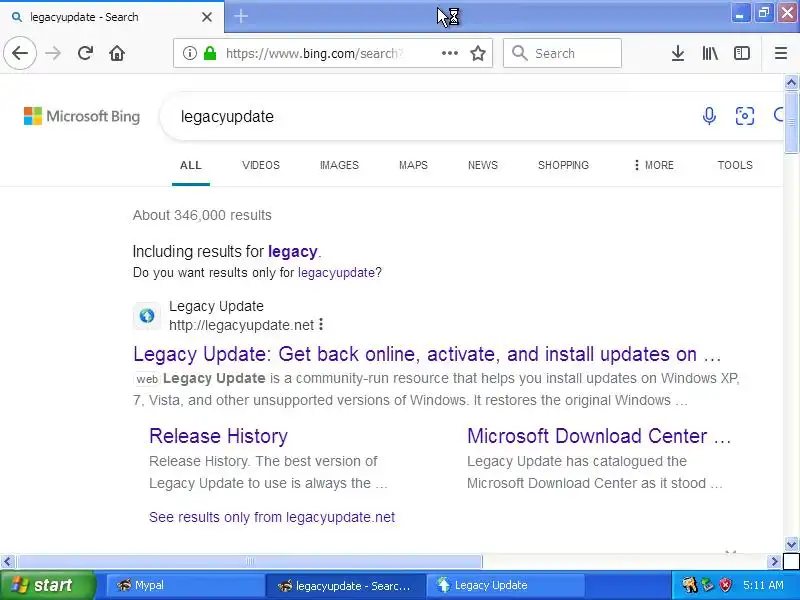The height and width of the screenshot is (600, 800).
Task: Click the green padlock security icon
Action: [210, 53]
